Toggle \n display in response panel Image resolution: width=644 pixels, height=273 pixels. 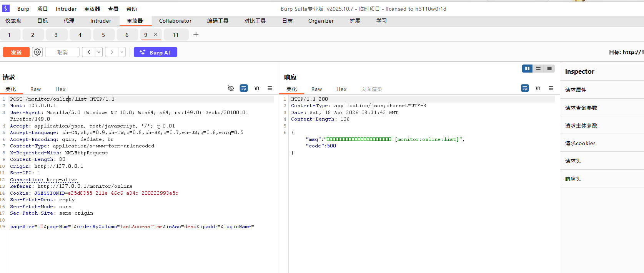(538, 88)
